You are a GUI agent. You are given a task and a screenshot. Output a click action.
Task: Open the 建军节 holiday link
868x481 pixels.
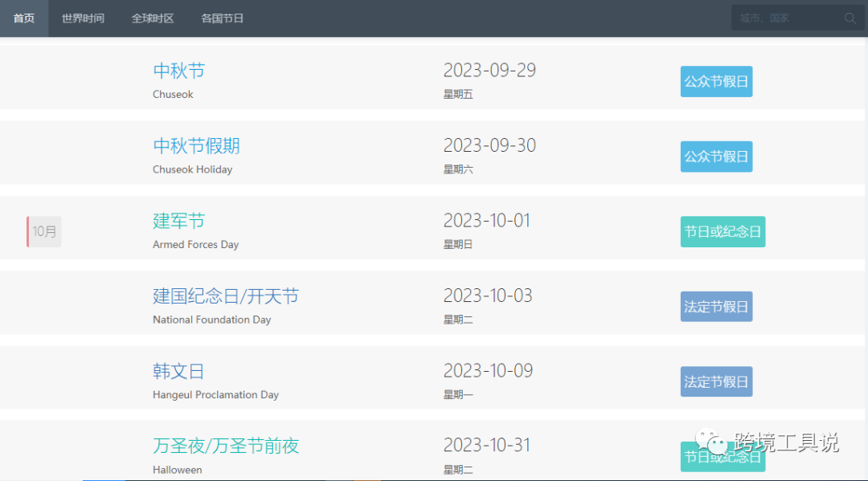(x=178, y=221)
